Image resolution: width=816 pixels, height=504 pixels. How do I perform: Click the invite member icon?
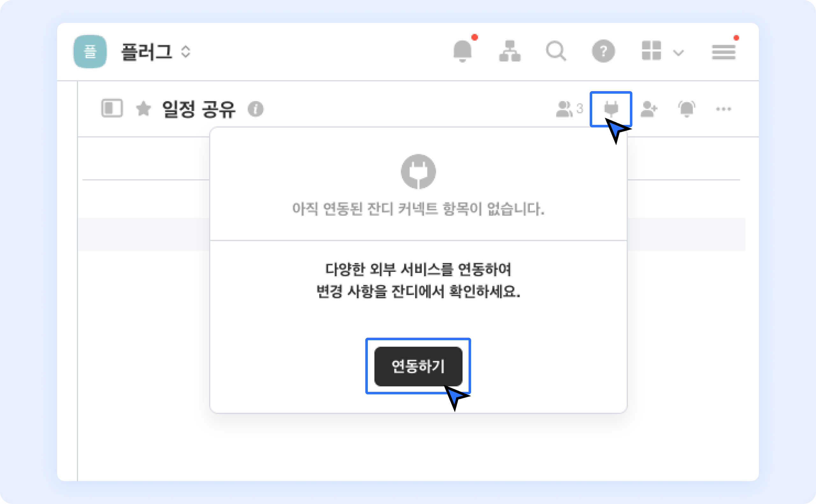coord(649,109)
